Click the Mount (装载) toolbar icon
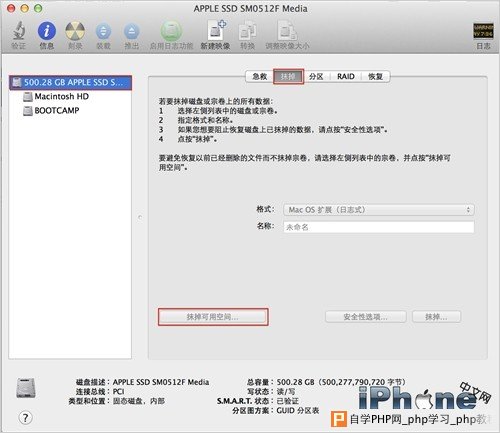The height and width of the screenshot is (433, 500). (103, 32)
